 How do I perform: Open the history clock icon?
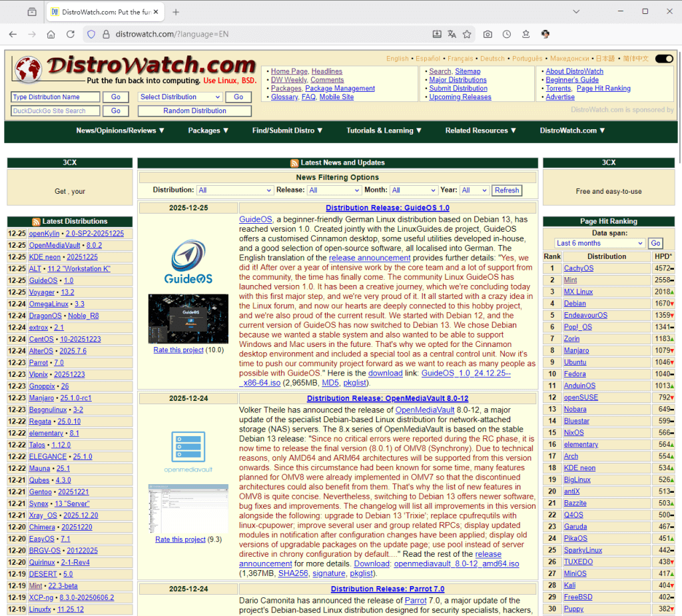507,34
